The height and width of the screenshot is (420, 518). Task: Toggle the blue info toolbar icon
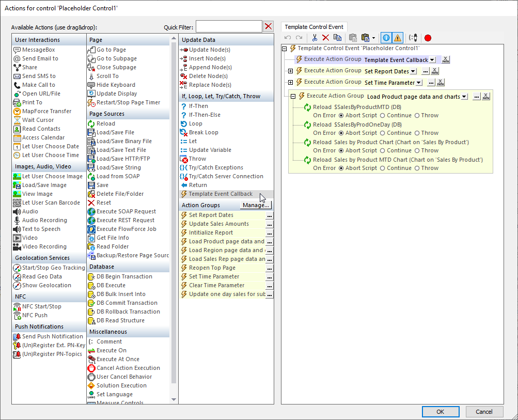pyautogui.click(x=386, y=38)
